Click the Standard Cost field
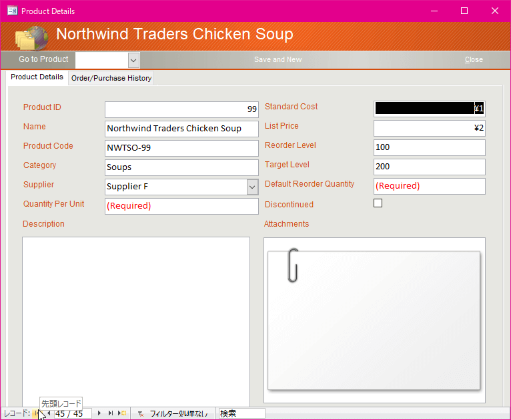This screenshot has height=420, width=511. pyautogui.click(x=429, y=109)
